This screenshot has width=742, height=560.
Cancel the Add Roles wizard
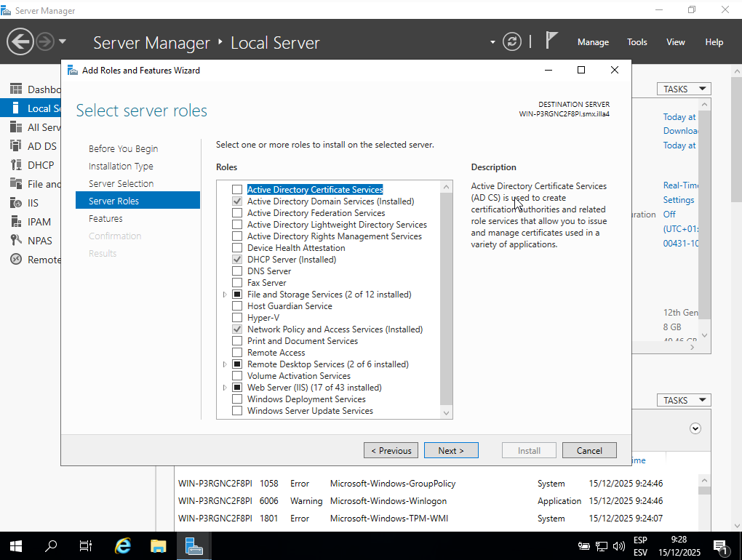click(589, 450)
